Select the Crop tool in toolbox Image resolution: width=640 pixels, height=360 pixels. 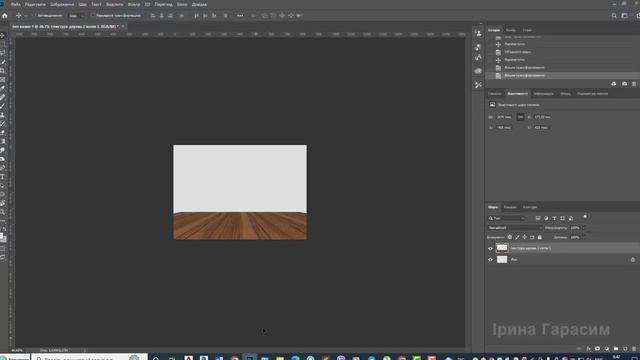tap(2, 71)
